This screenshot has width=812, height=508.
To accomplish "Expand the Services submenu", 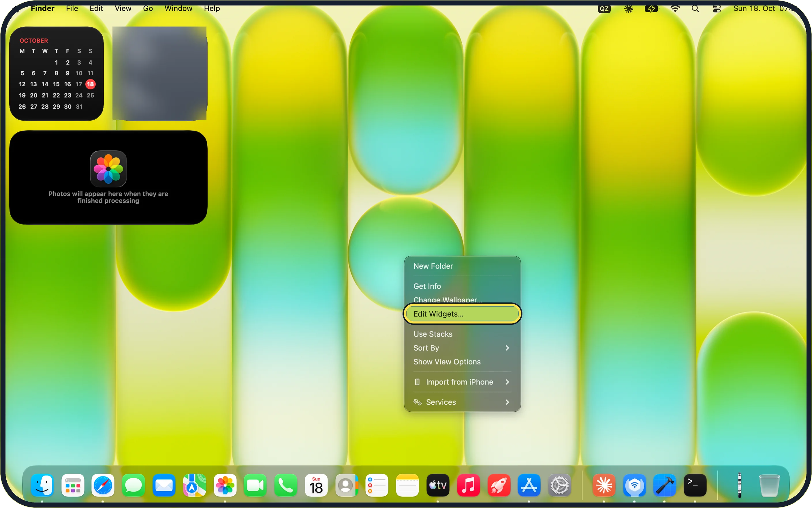I will (462, 402).
